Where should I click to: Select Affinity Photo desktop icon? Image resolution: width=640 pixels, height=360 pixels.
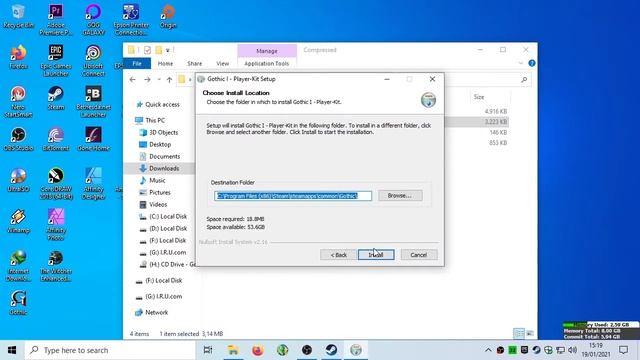tap(56, 224)
